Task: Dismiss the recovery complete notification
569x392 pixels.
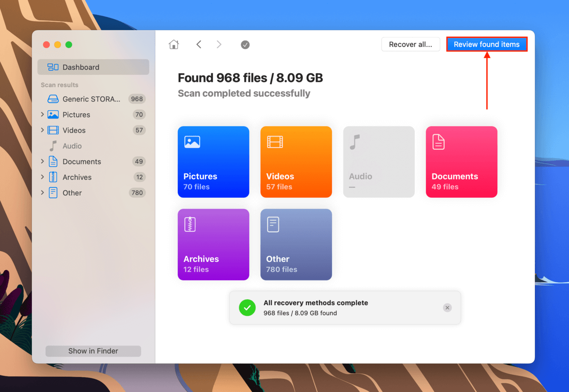Action: (447, 308)
